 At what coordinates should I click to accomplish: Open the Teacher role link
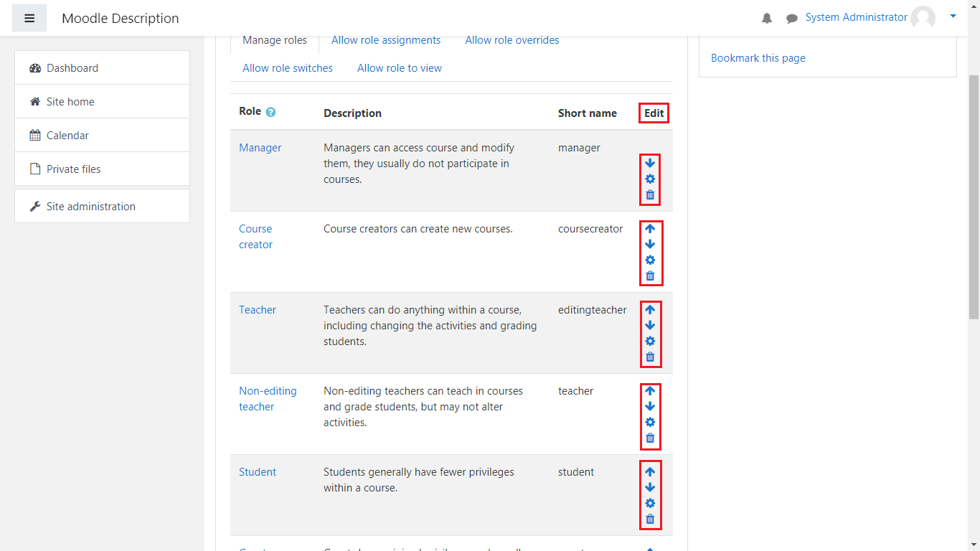coord(258,310)
